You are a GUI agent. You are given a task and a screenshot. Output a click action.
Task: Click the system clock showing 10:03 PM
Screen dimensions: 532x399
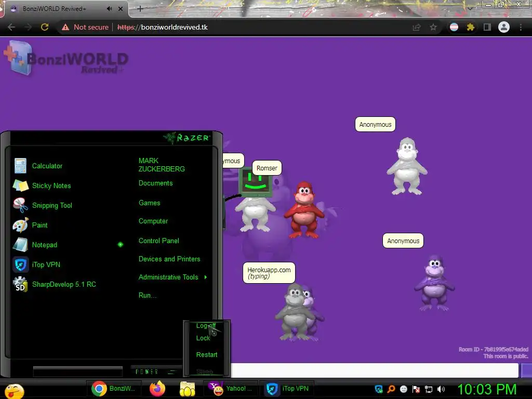coord(487,389)
